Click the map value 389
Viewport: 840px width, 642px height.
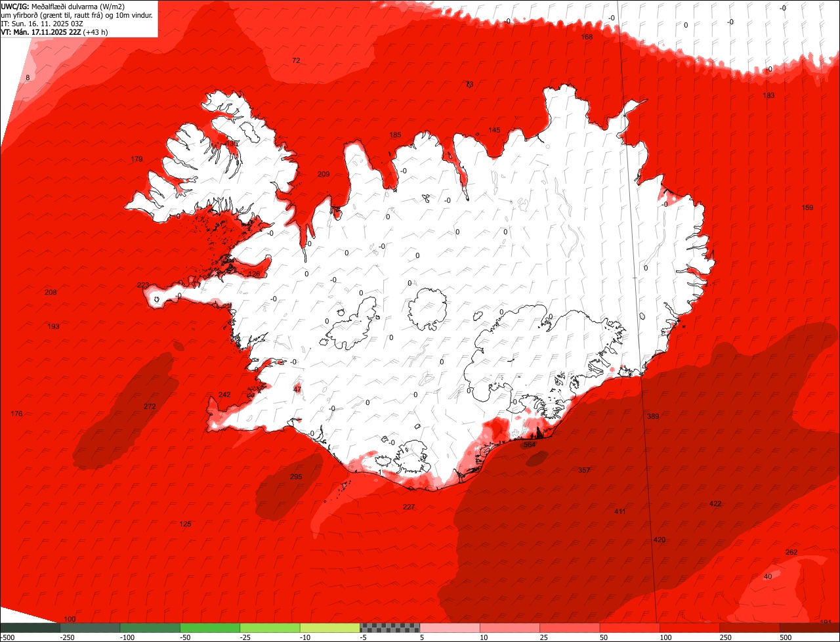653,417
